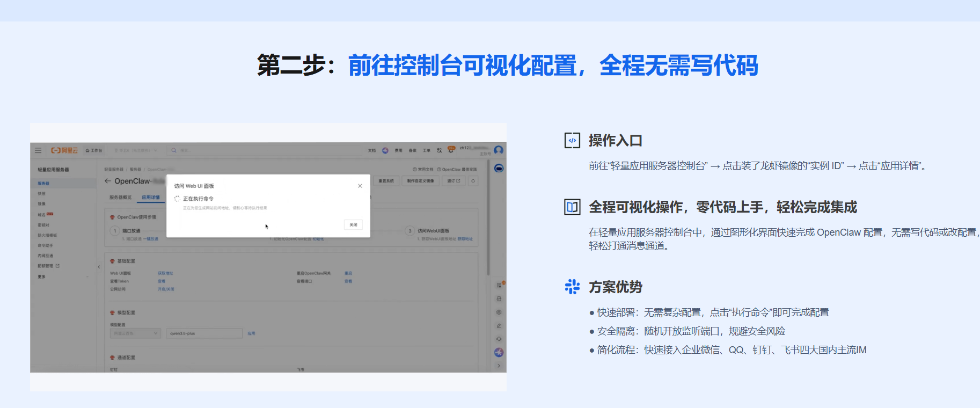The image size is (980, 408).
Task: Select 防火墙模板 in the left sidebar
Action: (x=47, y=235)
